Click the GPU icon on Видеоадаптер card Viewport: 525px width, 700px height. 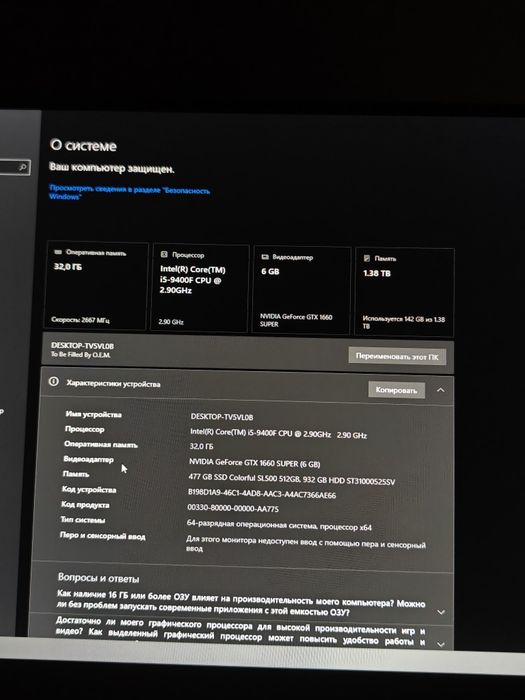pos(265,257)
